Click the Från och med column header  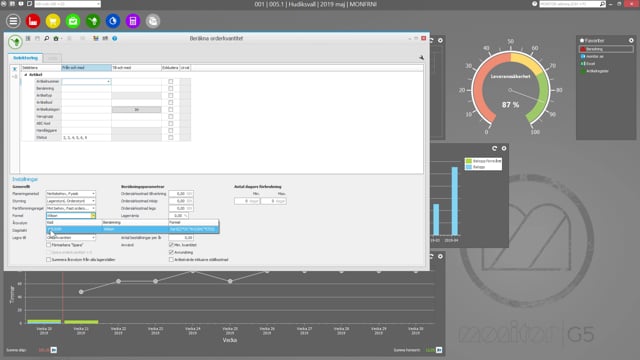(86, 68)
